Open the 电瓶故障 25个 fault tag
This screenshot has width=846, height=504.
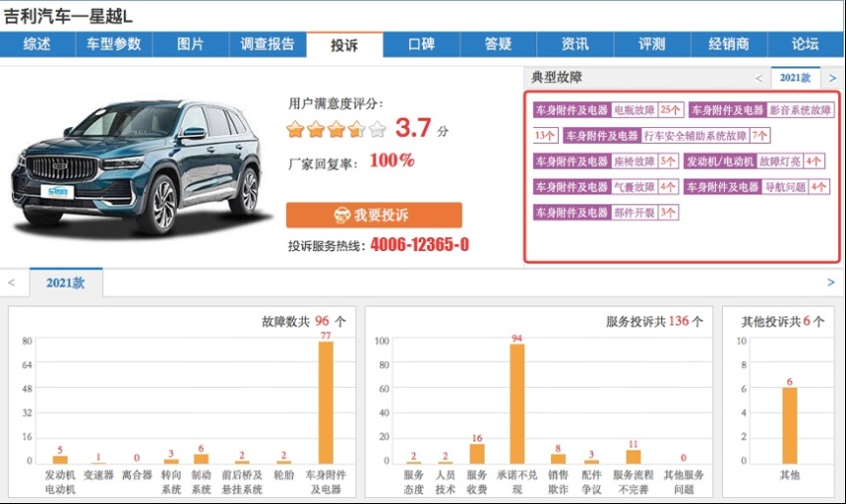pyautogui.click(x=609, y=110)
